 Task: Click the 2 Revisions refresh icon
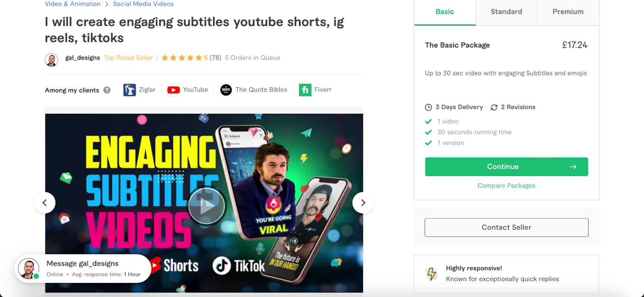point(494,107)
